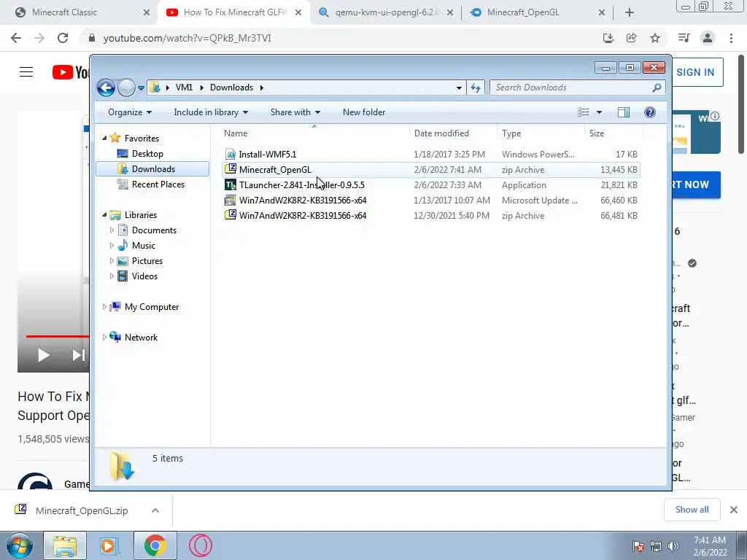Screen dimensions: 747x560
Task: Open Windows Start menu
Action: click(20, 545)
